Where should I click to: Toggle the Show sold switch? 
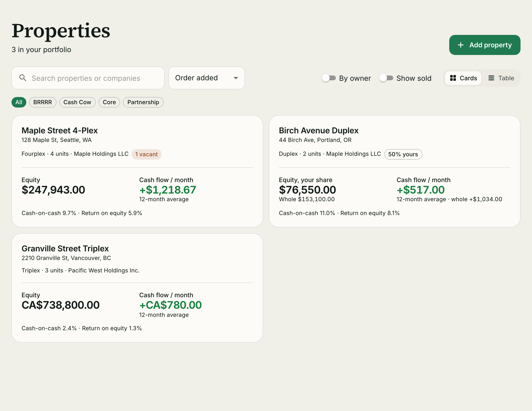[x=386, y=78]
